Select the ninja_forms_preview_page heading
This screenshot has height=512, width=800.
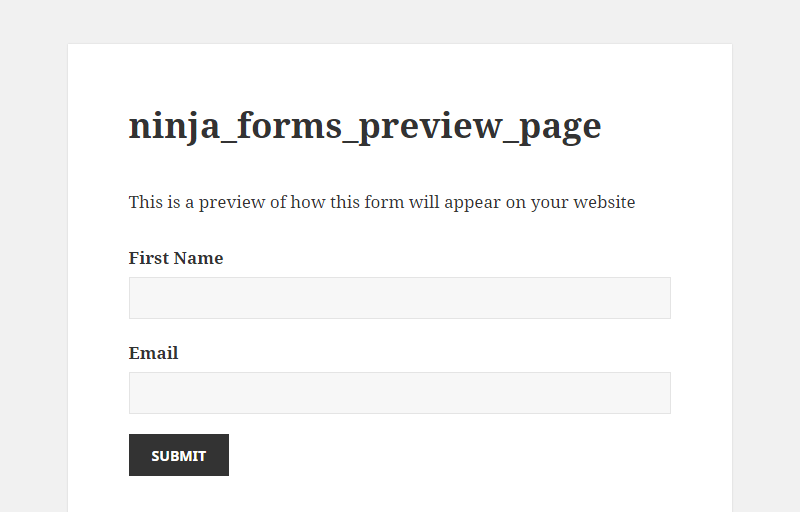click(365, 126)
